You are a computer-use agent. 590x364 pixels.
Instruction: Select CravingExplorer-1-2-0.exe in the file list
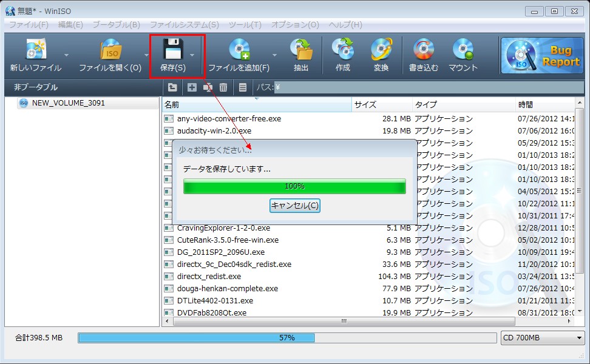coord(223,228)
